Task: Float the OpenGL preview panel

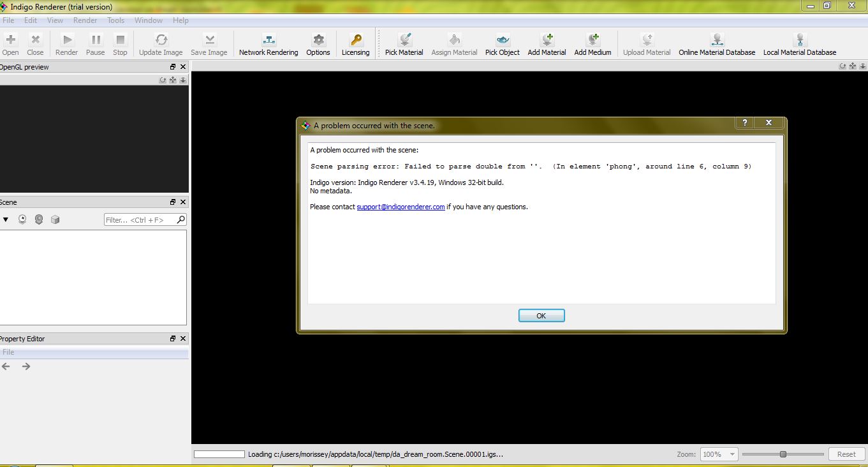Action: 172,67
